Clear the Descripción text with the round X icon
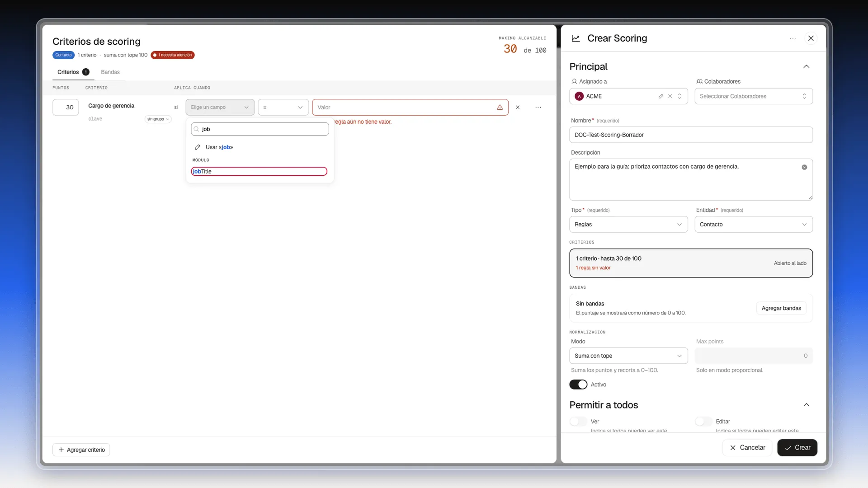 (x=804, y=167)
